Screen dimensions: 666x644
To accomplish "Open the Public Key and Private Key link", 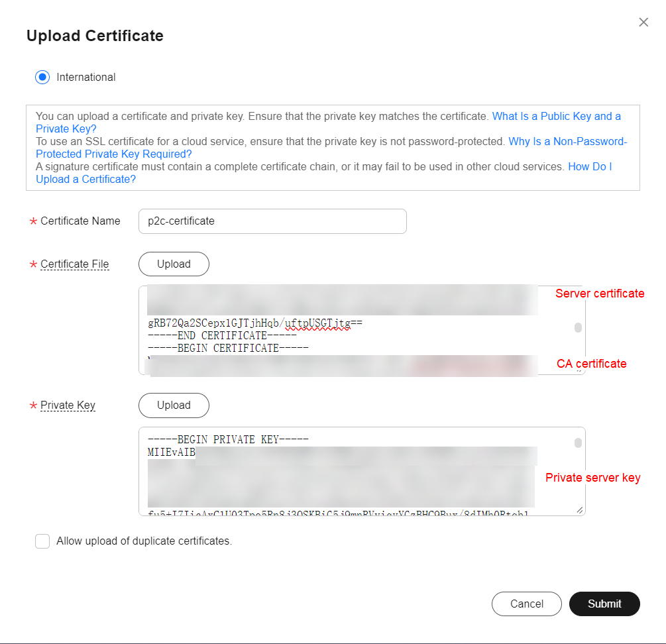I will pyautogui.click(x=556, y=117).
